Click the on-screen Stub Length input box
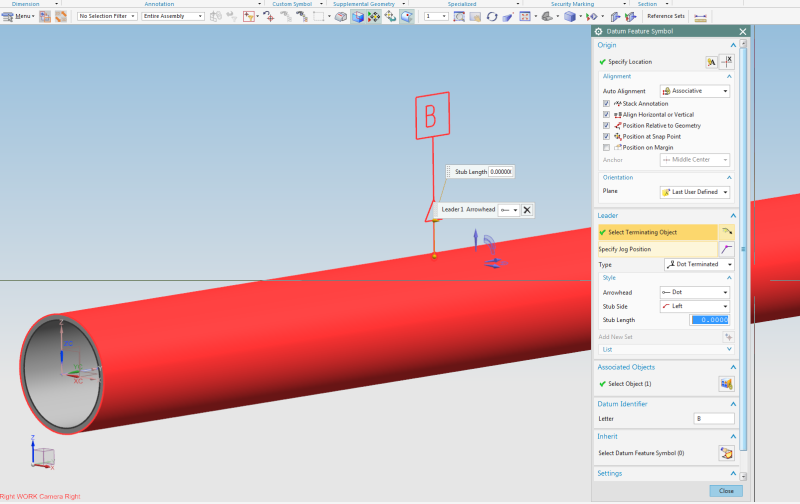This screenshot has width=800, height=504. pyautogui.click(x=501, y=172)
